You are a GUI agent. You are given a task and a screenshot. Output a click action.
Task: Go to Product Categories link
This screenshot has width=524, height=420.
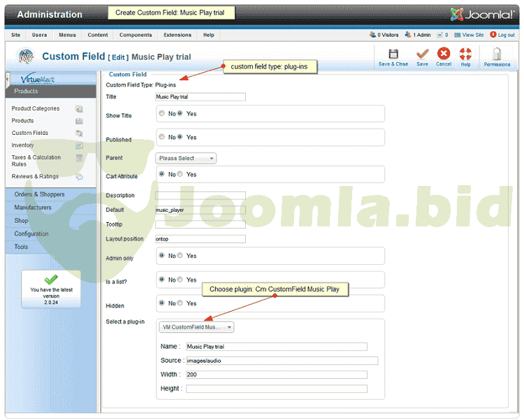(36, 108)
